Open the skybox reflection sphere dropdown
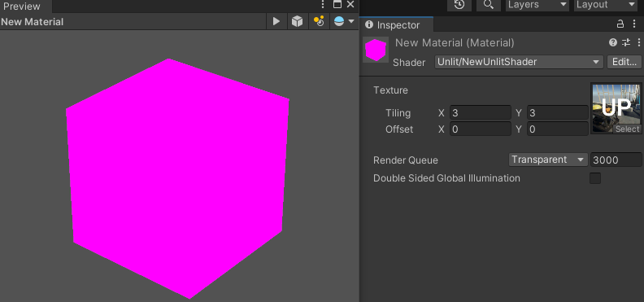Screen dimensions: 644x302 344,21
